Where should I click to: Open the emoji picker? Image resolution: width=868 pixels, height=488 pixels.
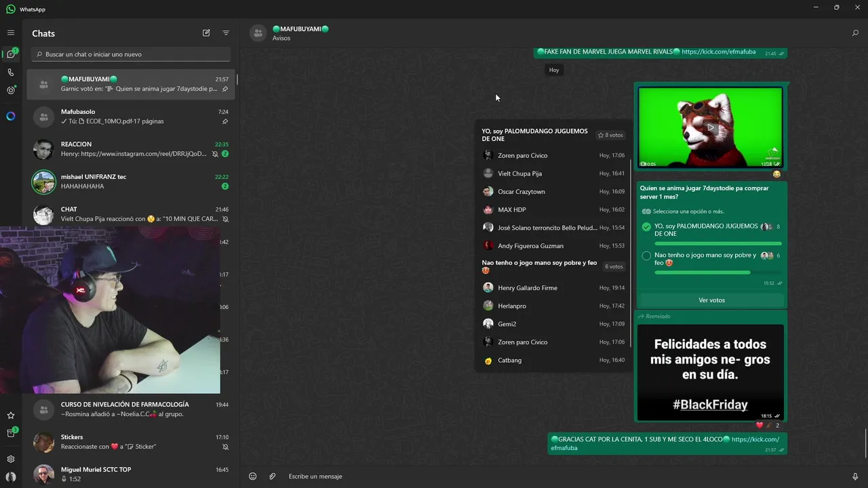coord(252,476)
